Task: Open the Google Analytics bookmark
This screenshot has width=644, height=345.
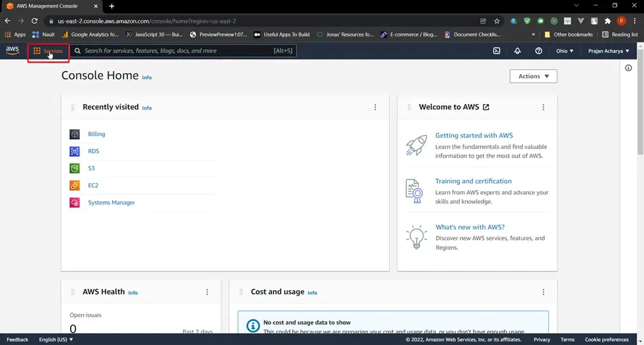Action: pyautogui.click(x=90, y=34)
